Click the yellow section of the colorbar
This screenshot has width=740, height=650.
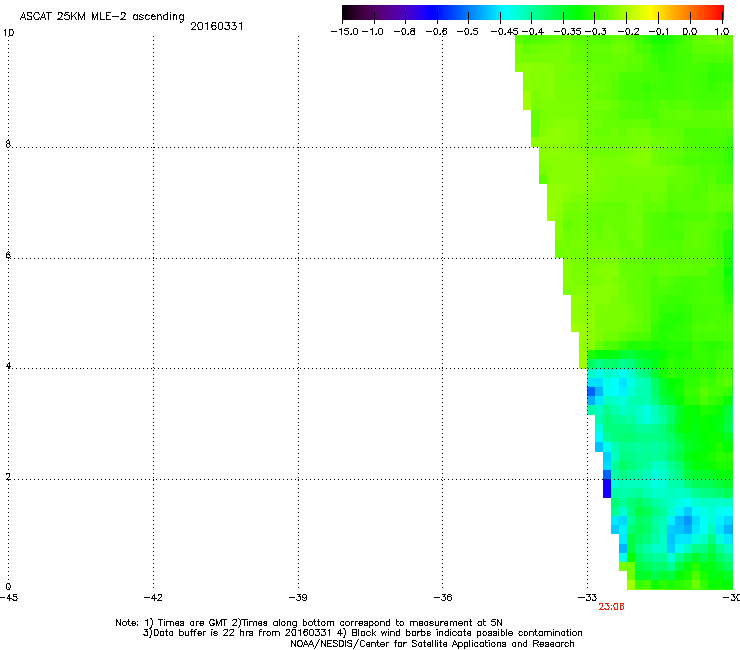[x=654, y=13]
